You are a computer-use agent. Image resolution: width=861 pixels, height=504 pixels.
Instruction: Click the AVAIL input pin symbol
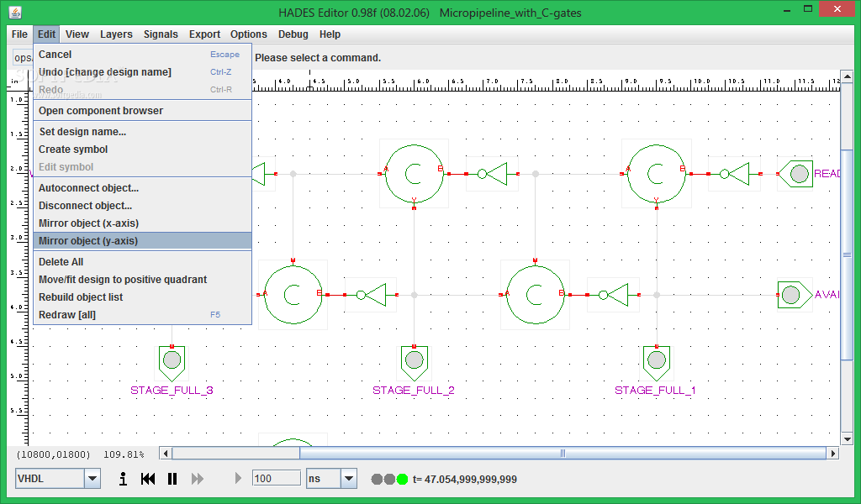coord(795,295)
